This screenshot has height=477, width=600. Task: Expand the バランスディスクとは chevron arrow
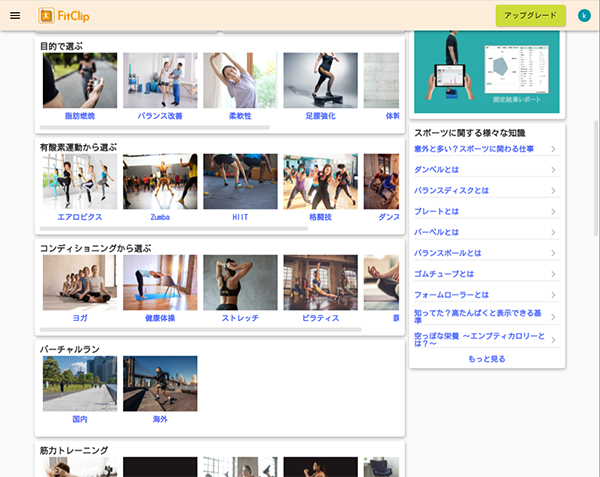coord(553,191)
